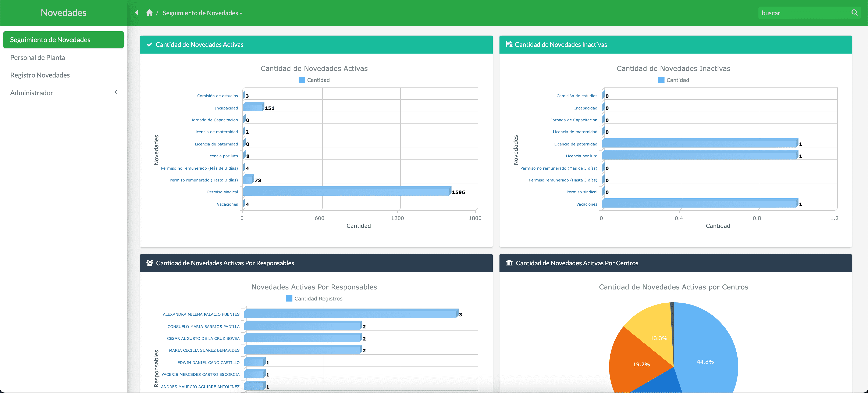
Task: Click the users icon in Responsables header
Action: click(150, 263)
